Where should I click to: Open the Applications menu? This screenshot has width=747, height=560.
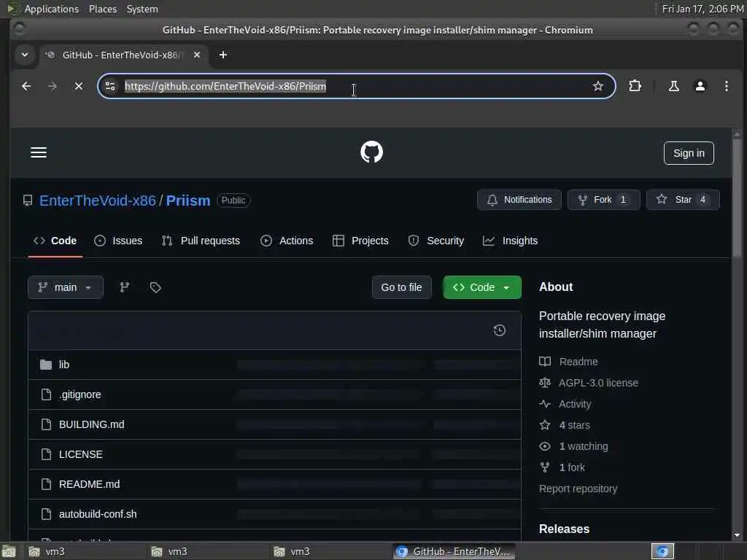pyautogui.click(x=52, y=9)
